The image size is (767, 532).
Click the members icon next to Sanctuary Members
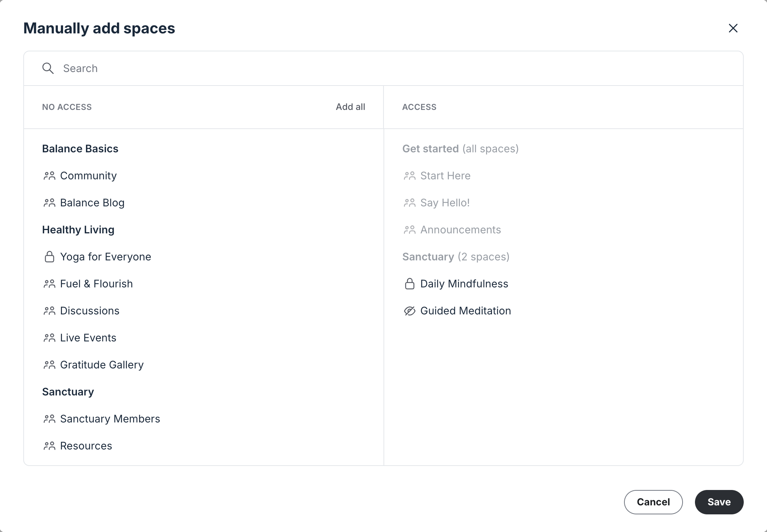click(50, 419)
